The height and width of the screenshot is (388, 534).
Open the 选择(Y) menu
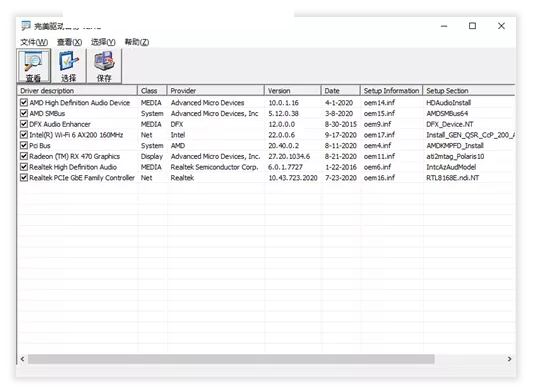coord(103,42)
